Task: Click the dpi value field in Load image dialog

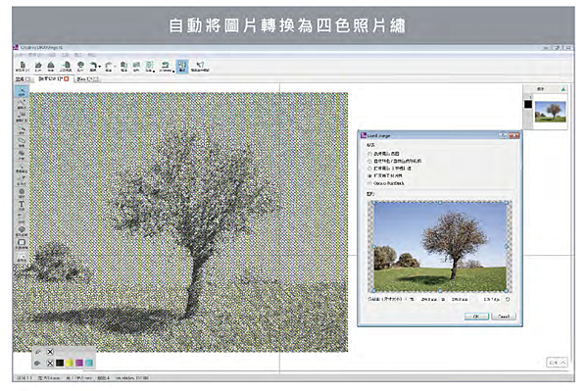Action: point(491,300)
